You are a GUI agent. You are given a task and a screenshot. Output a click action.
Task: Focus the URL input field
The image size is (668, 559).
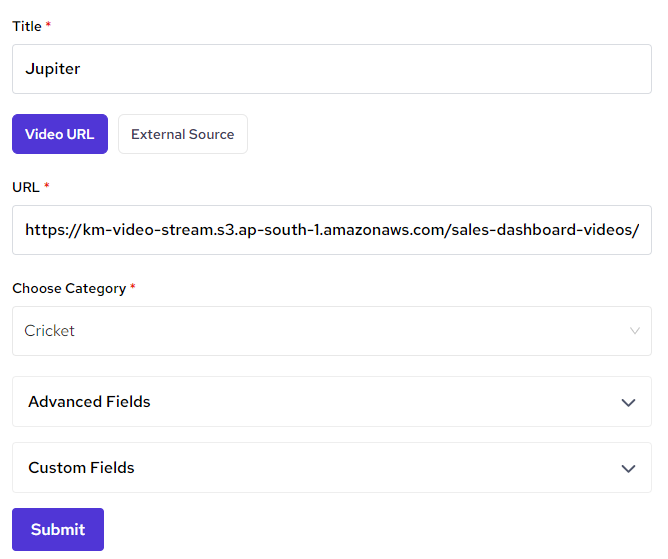[331, 230]
